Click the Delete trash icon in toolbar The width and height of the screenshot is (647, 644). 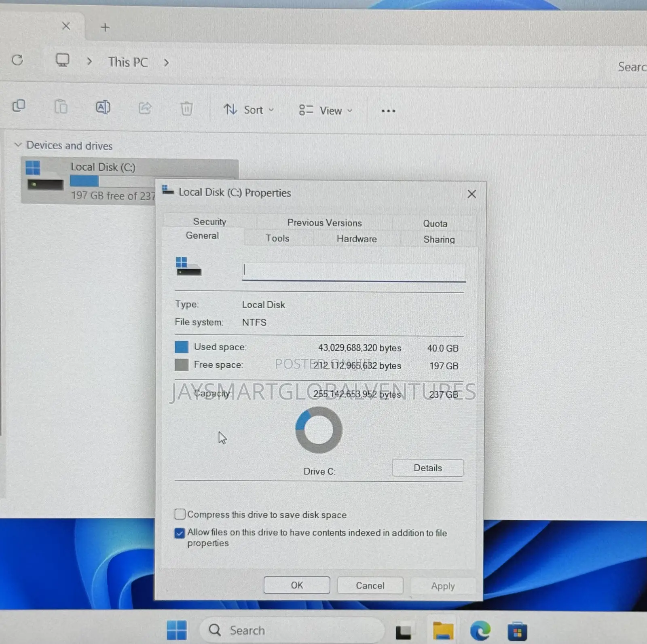(x=186, y=108)
